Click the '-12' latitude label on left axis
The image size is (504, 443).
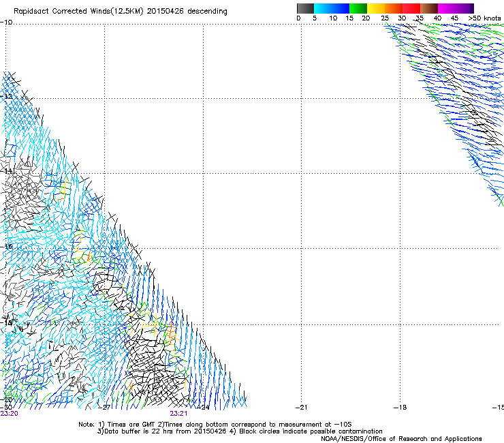[6, 97]
